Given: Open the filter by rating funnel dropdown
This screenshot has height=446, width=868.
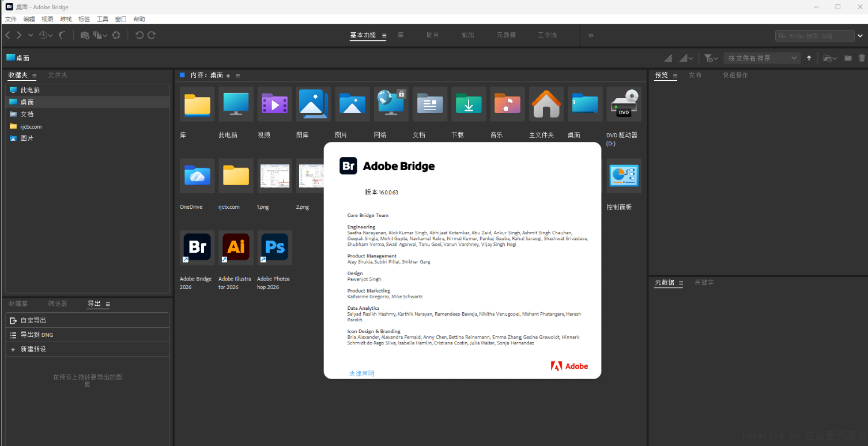Looking at the screenshot, I should point(711,58).
